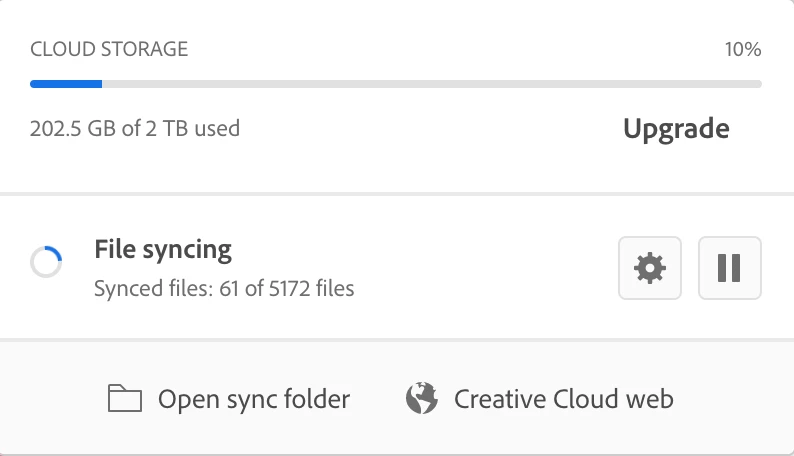Open the sync folder text link
Screen dimensions: 794x456
point(254,400)
